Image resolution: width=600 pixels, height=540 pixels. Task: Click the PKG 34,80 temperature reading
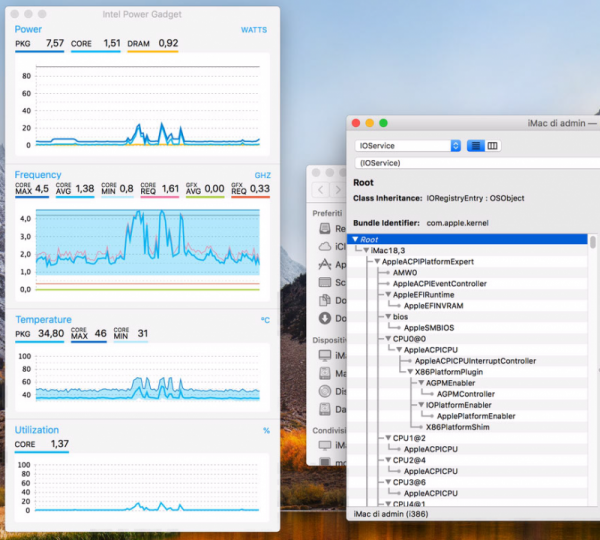tap(39, 333)
